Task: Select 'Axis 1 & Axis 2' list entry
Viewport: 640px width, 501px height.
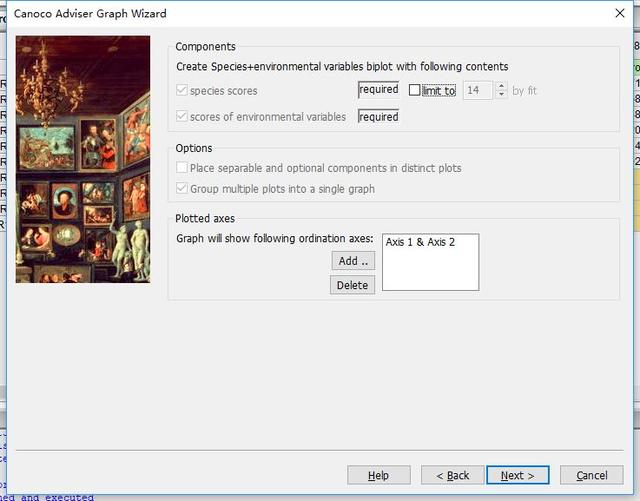Action: 420,242
